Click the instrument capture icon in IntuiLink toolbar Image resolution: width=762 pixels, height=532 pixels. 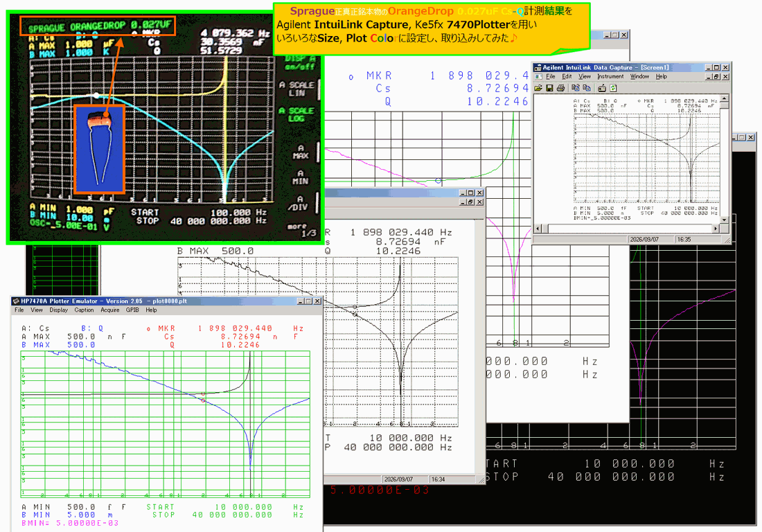(x=601, y=88)
